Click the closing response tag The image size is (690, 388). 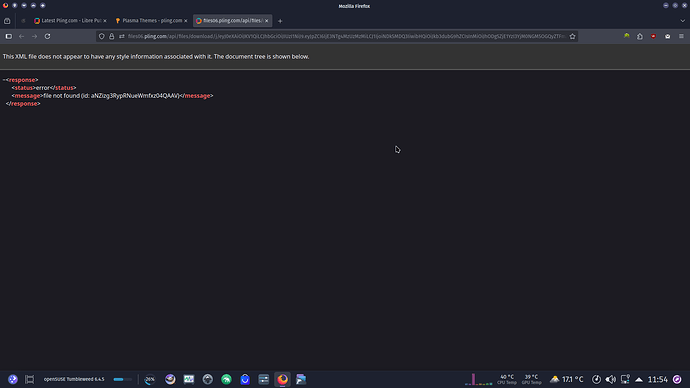(x=23, y=104)
